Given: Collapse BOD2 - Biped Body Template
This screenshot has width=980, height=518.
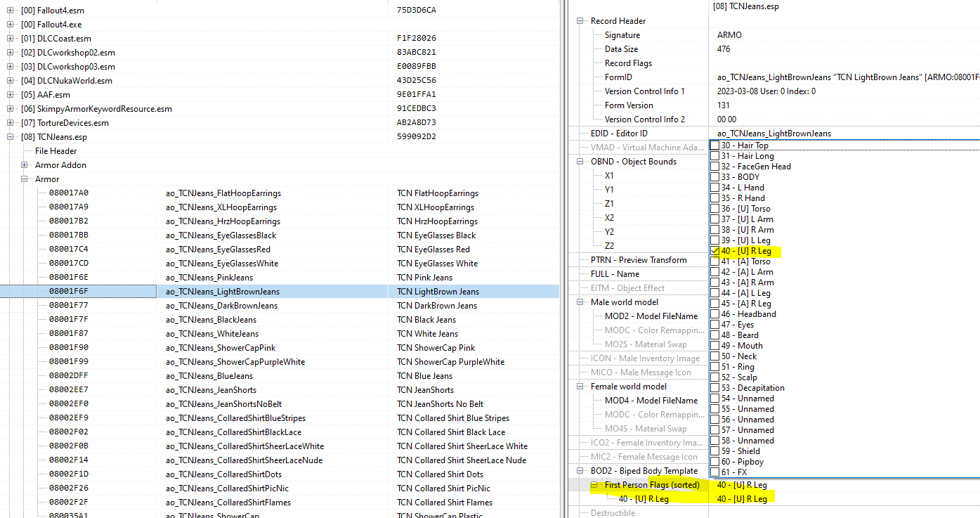Looking at the screenshot, I should (x=580, y=471).
